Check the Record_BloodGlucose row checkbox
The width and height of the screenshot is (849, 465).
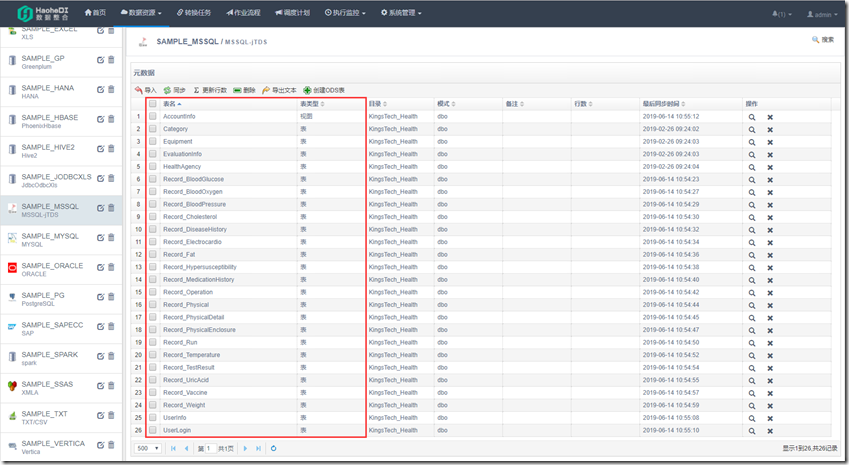153,179
